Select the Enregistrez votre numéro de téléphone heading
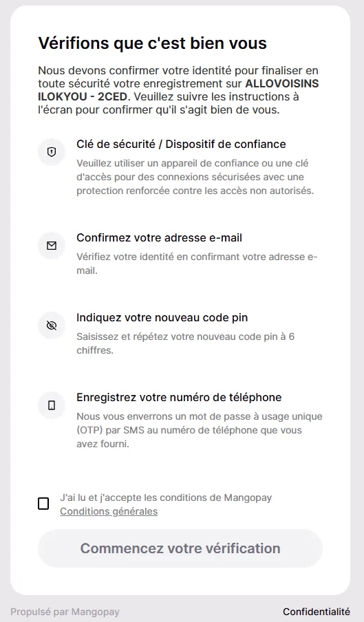 tap(179, 398)
